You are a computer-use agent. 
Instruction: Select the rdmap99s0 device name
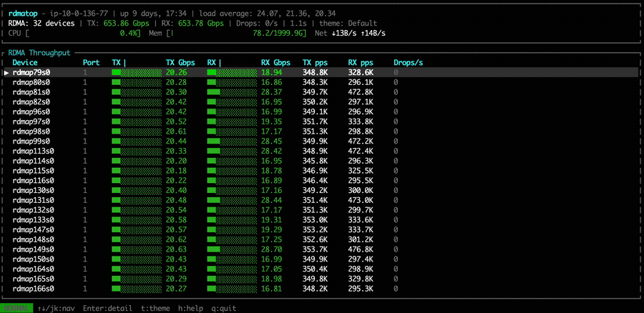click(x=31, y=141)
